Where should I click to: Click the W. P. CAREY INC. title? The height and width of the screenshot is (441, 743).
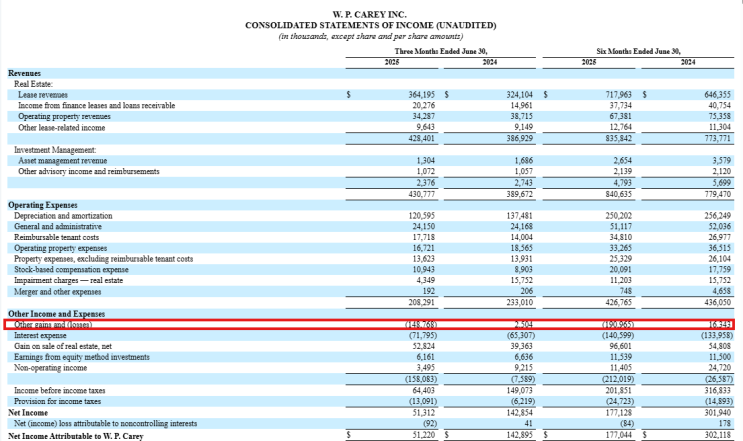(x=370, y=15)
